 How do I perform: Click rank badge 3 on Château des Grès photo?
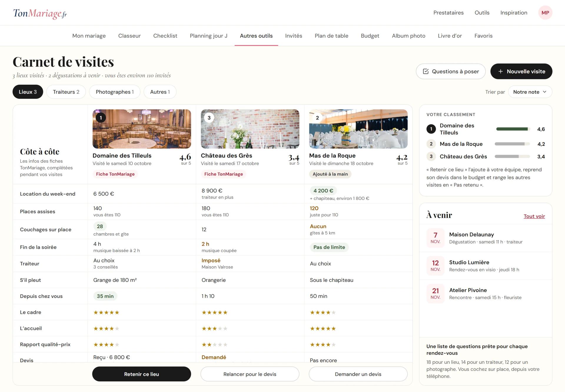209,118
